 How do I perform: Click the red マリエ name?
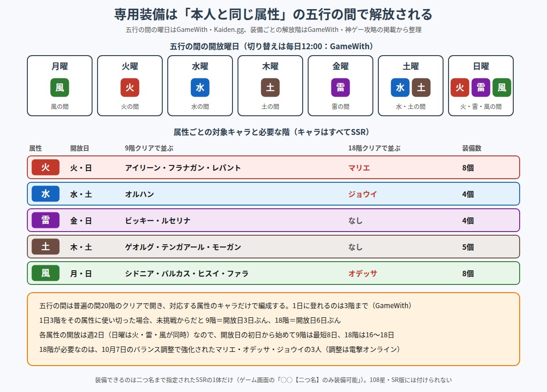359,168
